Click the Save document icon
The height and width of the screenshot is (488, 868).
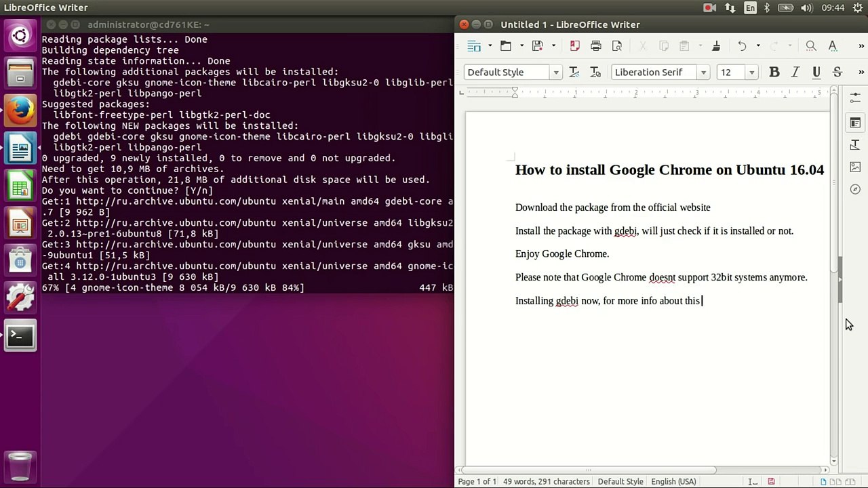point(538,46)
